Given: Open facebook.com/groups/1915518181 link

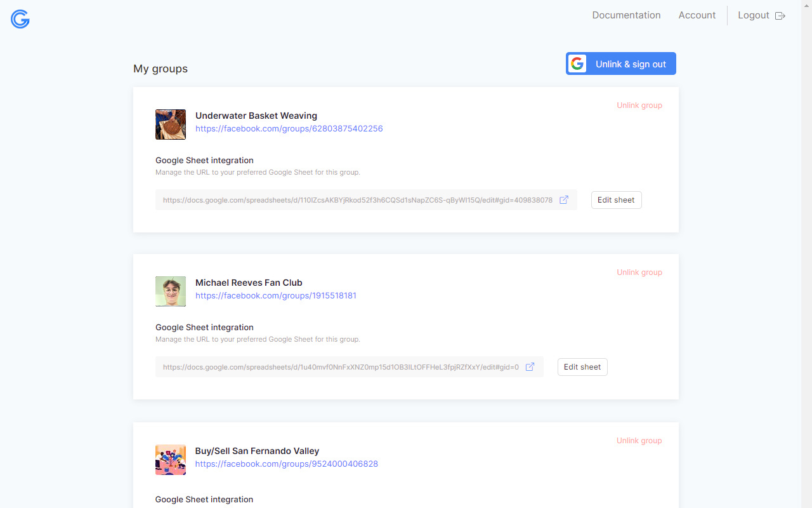Looking at the screenshot, I should pyautogui.click(x=276, y=296).
